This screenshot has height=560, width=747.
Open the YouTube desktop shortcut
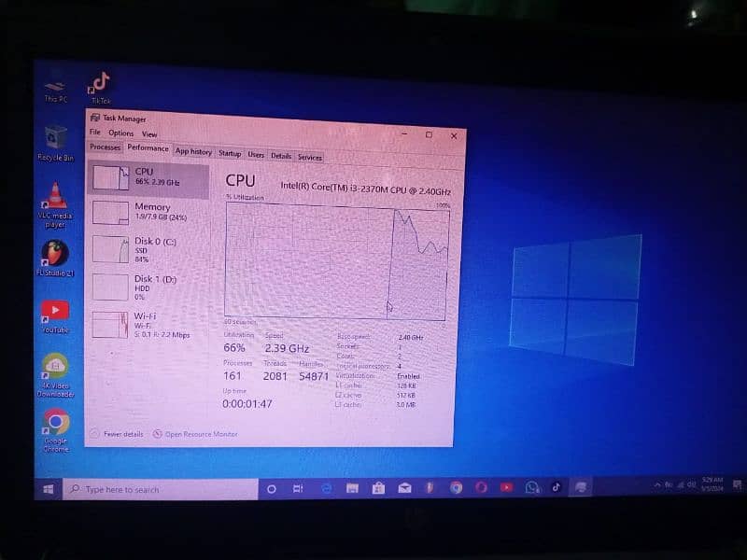point(55,311)
